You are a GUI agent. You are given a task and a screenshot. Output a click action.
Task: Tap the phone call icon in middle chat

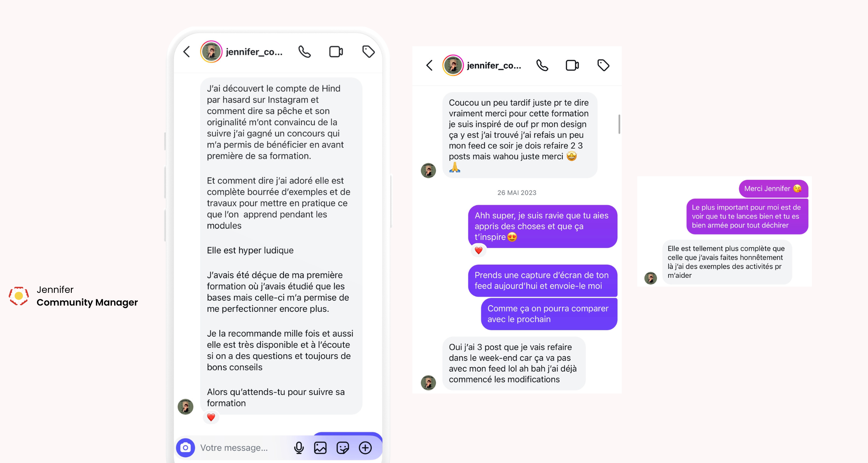(542, 65)
